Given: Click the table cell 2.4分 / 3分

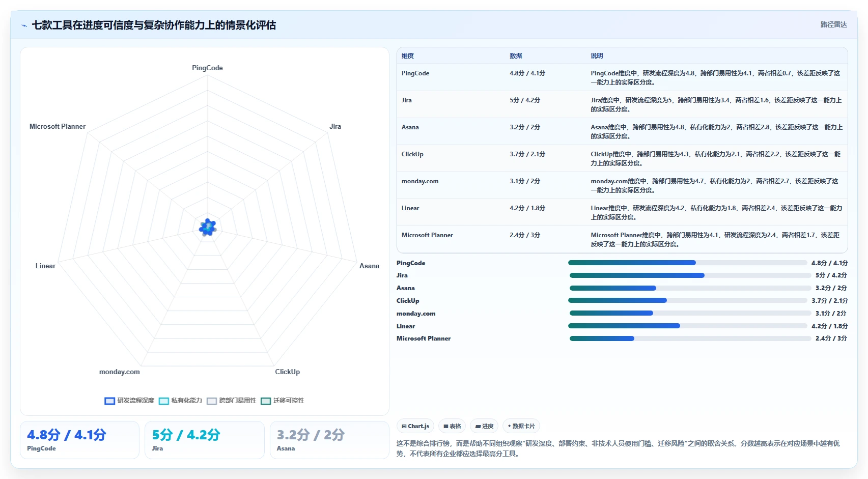Looking at the screenshot, I should click(525, 235).
